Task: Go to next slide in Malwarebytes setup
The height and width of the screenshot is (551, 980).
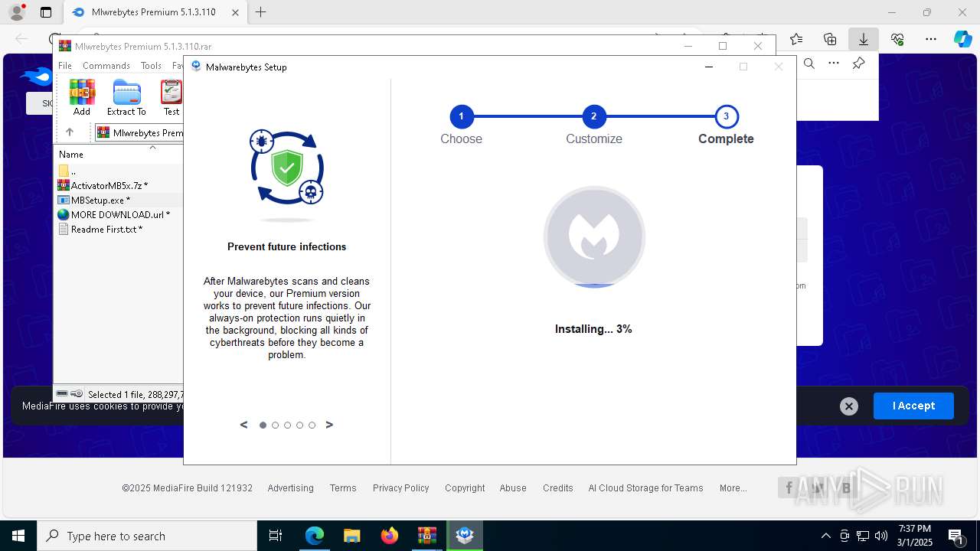Action: coord(329,425)
